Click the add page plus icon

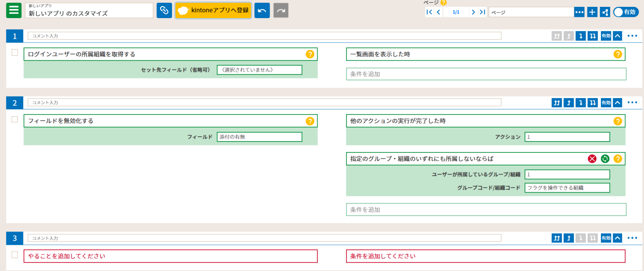592,12
